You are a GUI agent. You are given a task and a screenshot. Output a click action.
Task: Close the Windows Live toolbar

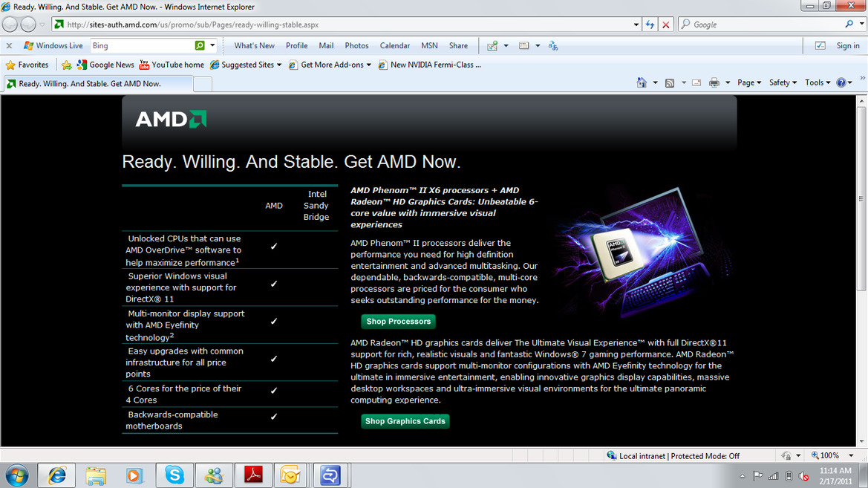point(9,45)
